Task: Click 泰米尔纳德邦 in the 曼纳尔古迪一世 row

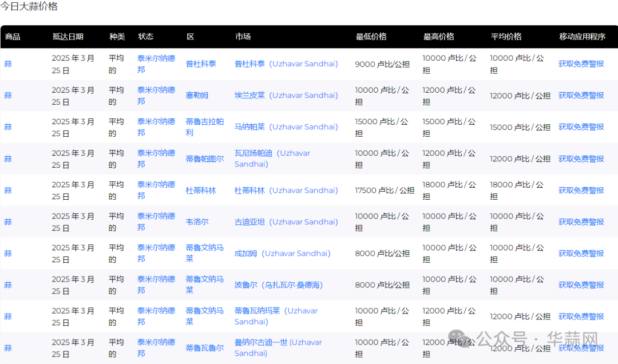Action: [x=156, y=348]
